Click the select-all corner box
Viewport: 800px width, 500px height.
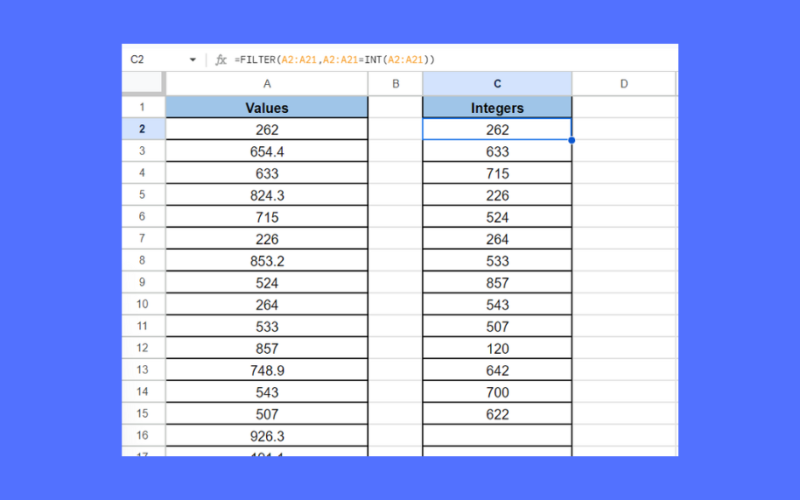[x=143, y=84]
